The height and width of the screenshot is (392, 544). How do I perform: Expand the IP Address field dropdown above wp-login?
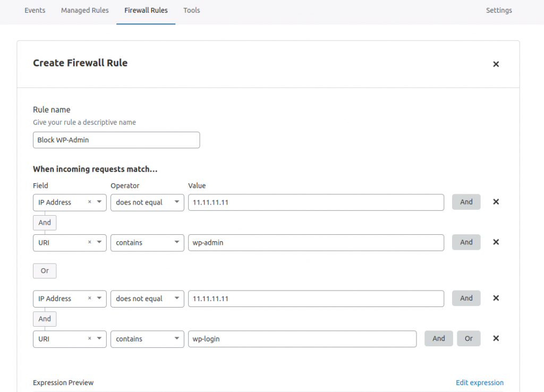coord(99,298)
